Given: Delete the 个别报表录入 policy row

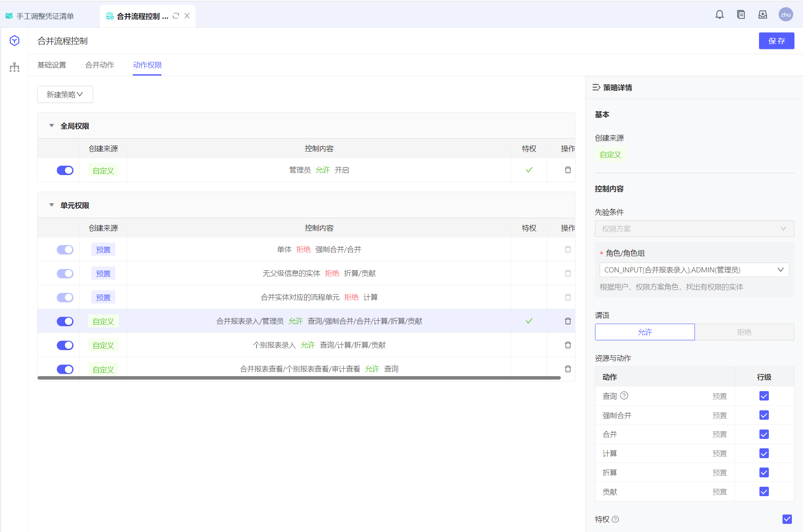Looking at the screenshot, I should point(568,345).
